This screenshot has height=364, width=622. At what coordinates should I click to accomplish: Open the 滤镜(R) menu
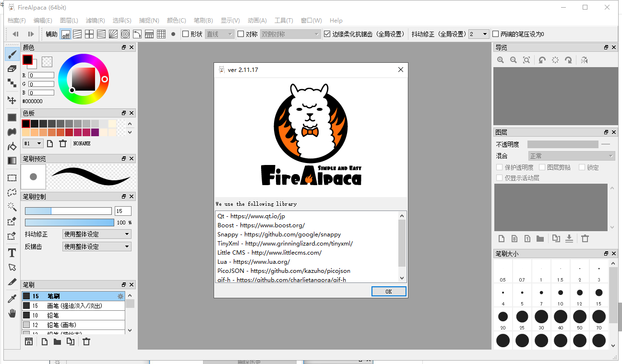[95, 20]
